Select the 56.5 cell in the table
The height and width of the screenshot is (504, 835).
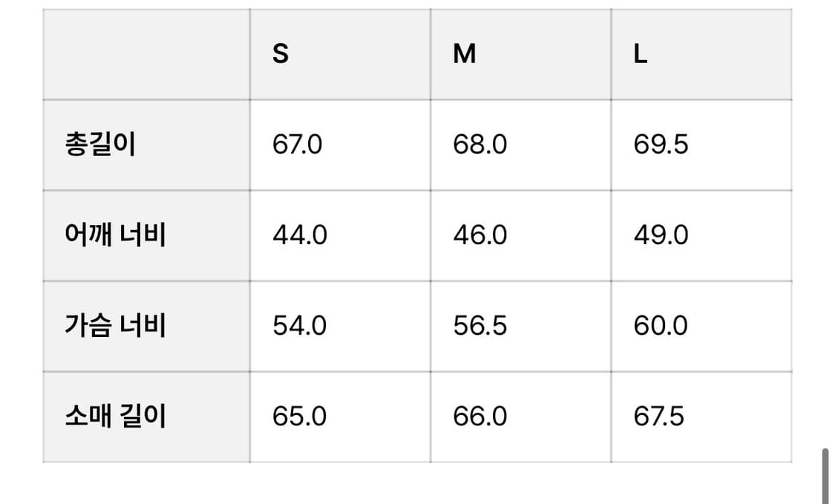[x=480, y=326]
